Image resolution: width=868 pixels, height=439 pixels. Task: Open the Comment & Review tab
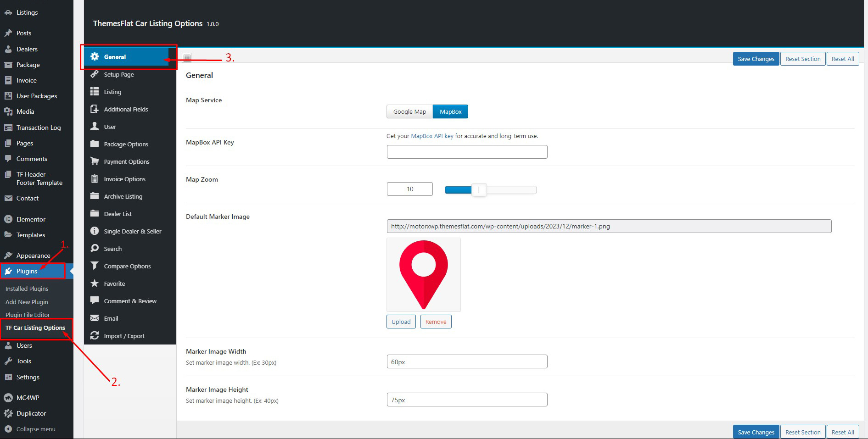[130, 301]
